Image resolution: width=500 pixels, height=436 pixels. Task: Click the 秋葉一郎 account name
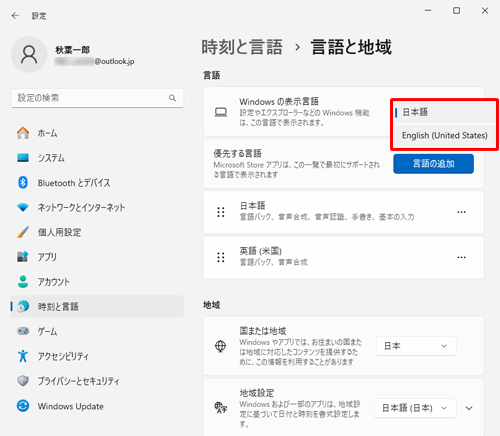click(x=73, y=50)
